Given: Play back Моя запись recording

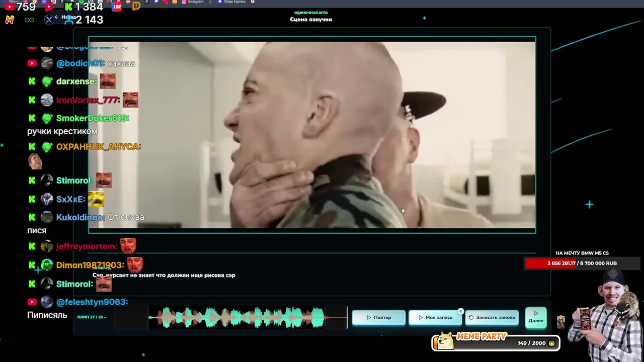Looking at the screenshot, I should click(436, 317).
